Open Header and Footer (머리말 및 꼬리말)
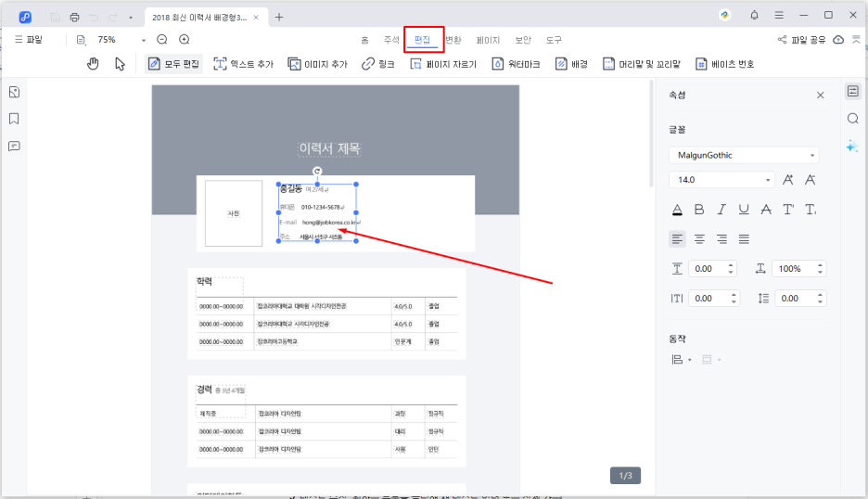Image resolution: width=868 pixels, height=499 pixels. click(x=641, y=64)
